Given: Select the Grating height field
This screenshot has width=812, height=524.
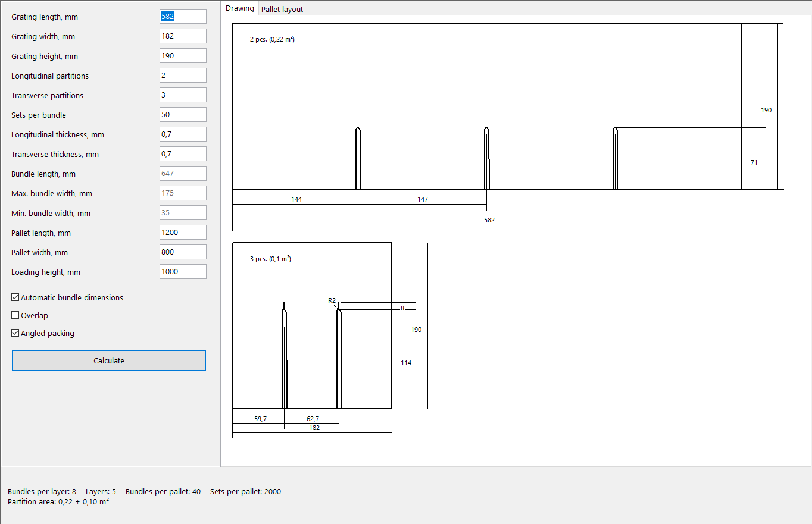Looking at the screenshot, I should 183,56.
